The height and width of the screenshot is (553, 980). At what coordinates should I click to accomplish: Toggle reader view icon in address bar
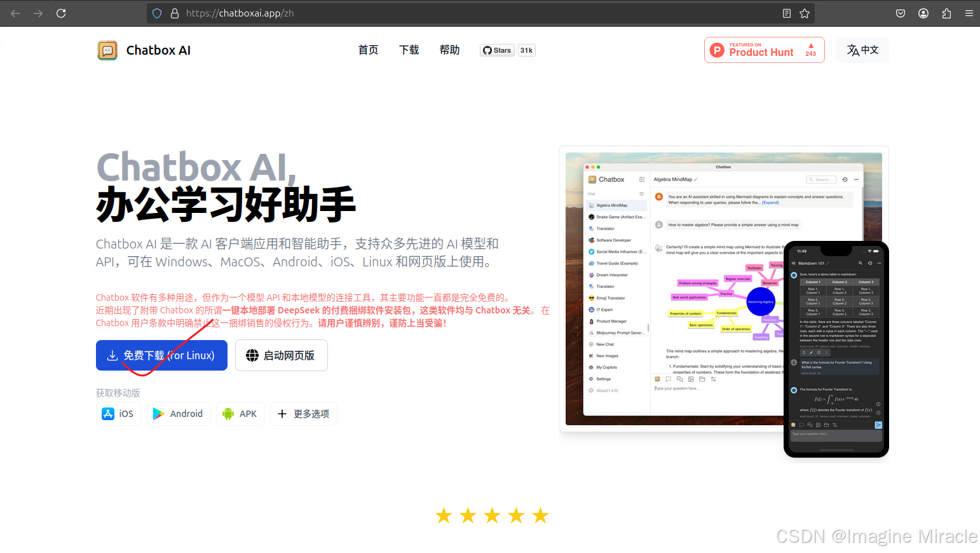[x=787, y=13]
